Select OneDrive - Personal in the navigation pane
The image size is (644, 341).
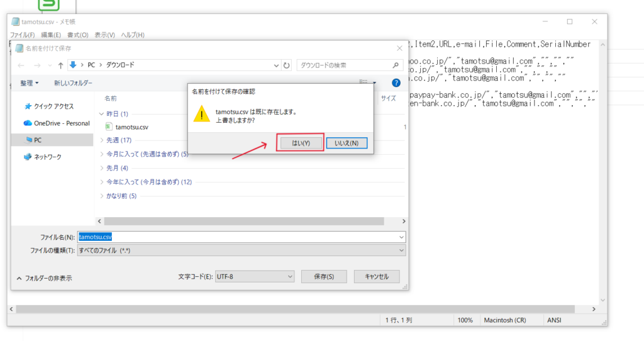tap(61, 123)
